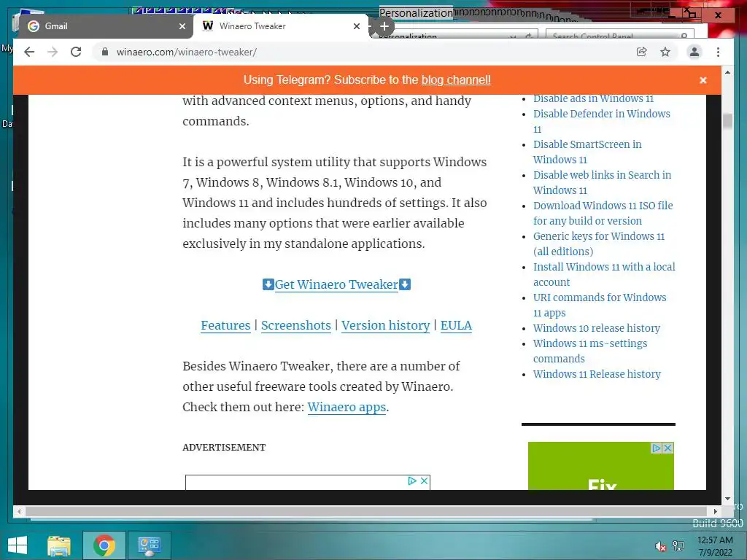View the Version history link
Image resolution: width=747 pixels, height=560 pixels.
(x=385, y=325)
